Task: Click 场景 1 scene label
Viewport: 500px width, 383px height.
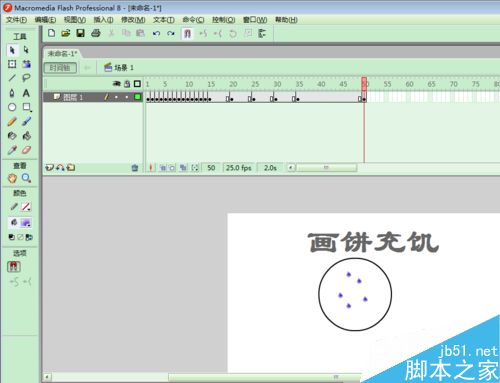Action: pyautogui.click(x=119, y=68)
